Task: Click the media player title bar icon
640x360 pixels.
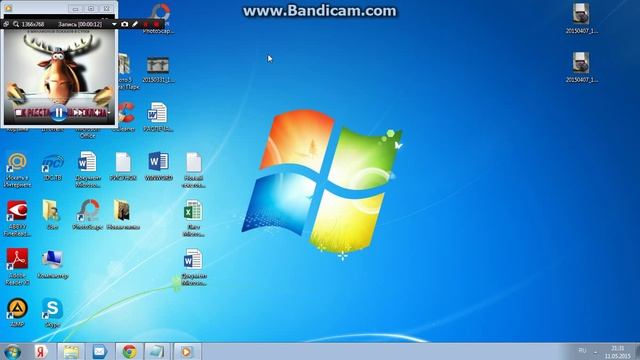Action: point(8,8)
